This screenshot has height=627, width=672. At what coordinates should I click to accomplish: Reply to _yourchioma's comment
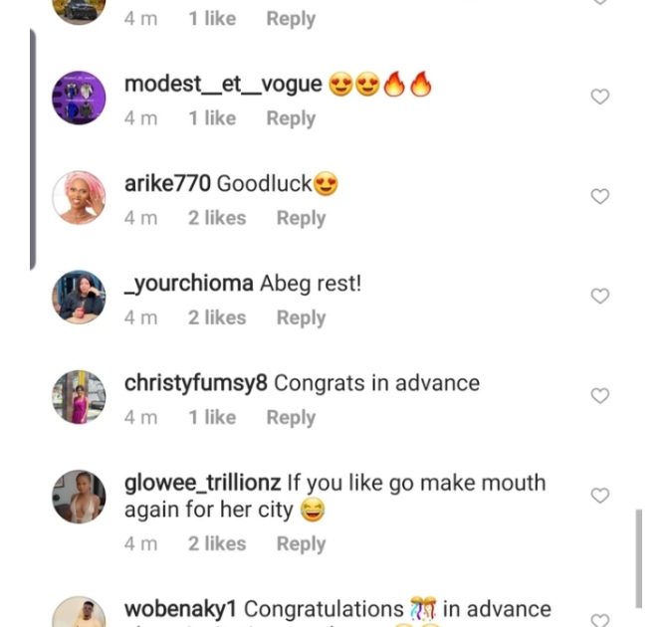tap(301, 317)
